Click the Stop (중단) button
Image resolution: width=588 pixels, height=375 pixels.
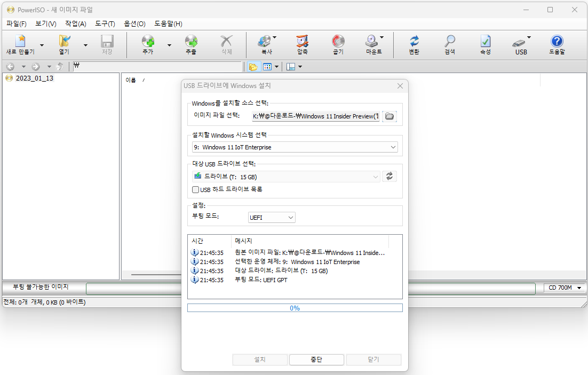(316, 359)
